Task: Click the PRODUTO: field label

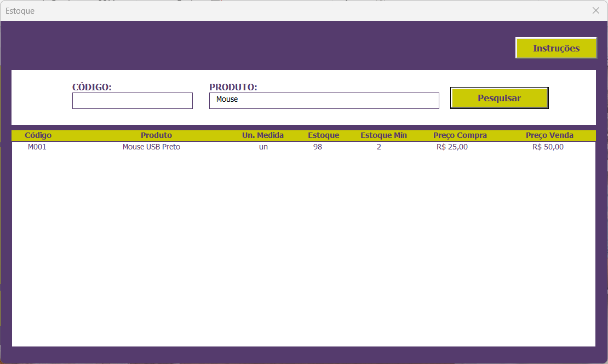Action: pyautogui.click(x=233, y=87)
